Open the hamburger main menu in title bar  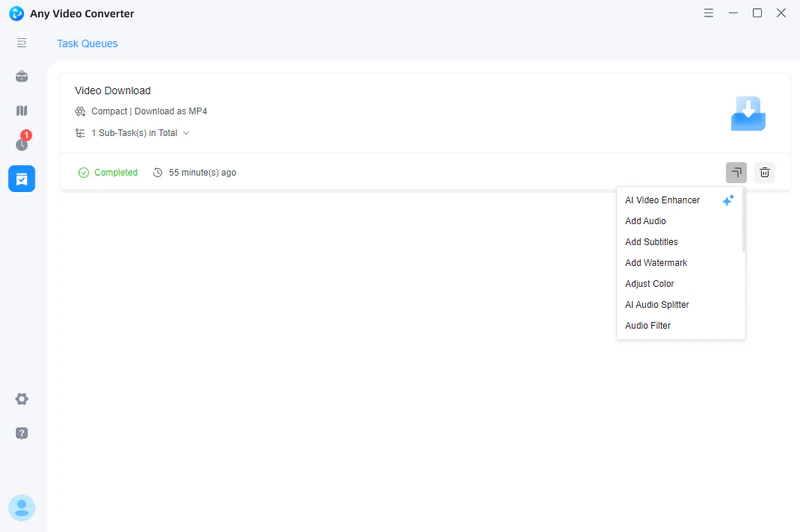tap(709, 13)
